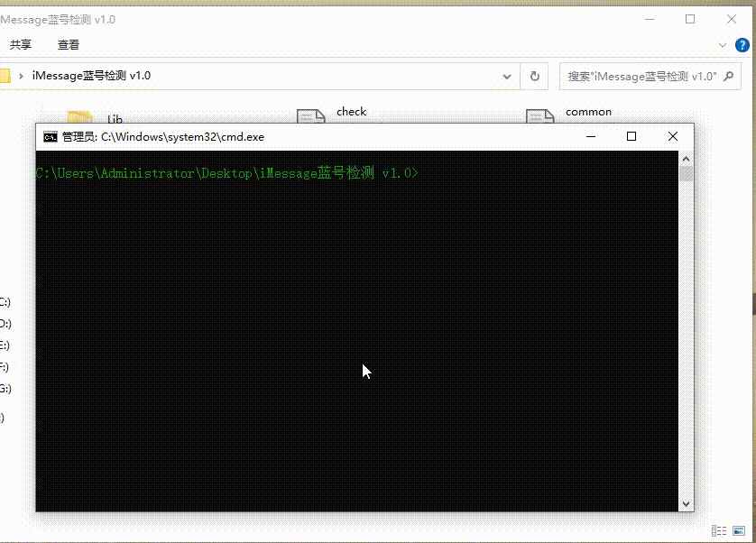The height and width of the screenshot is (543, 756).
Task: Click the Lib folder icon
Action: pos(79,117)
